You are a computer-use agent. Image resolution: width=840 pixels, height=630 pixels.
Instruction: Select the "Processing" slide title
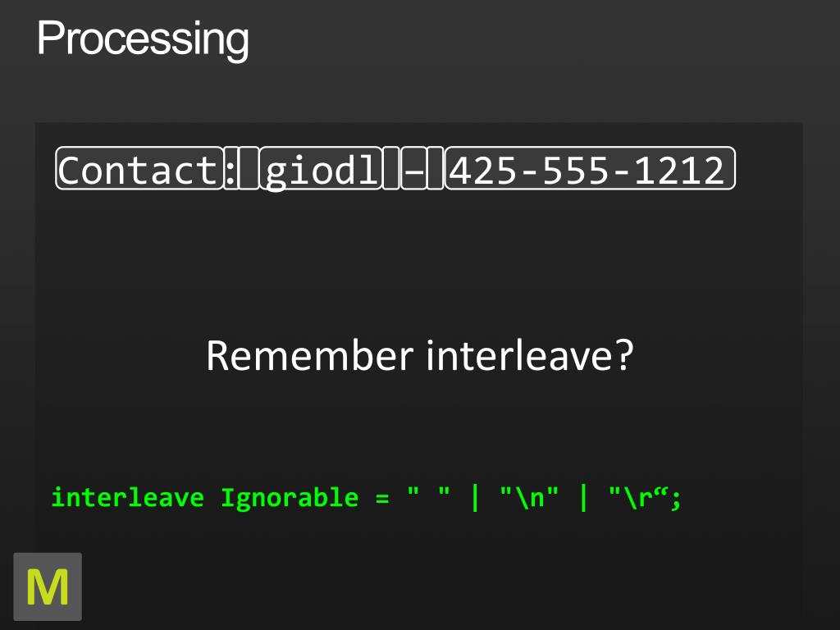(x=143, y=39)
